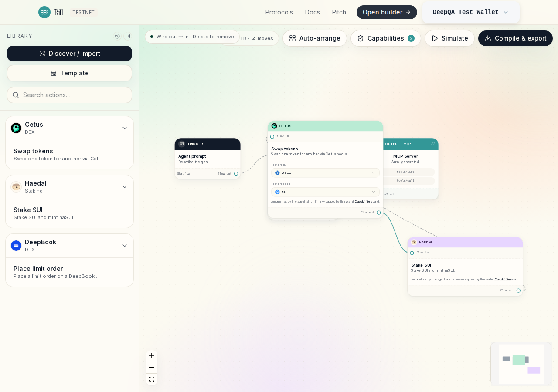
Task: Open the Token In USDC dropdown
Action: click(x=325, y=173)
